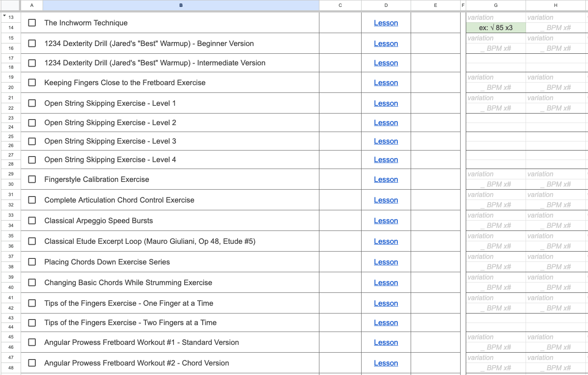Open Lesson link for The Inchworm Technique
Screen dimensions: 588x375
pyautogui.click(x=386, y=23)
